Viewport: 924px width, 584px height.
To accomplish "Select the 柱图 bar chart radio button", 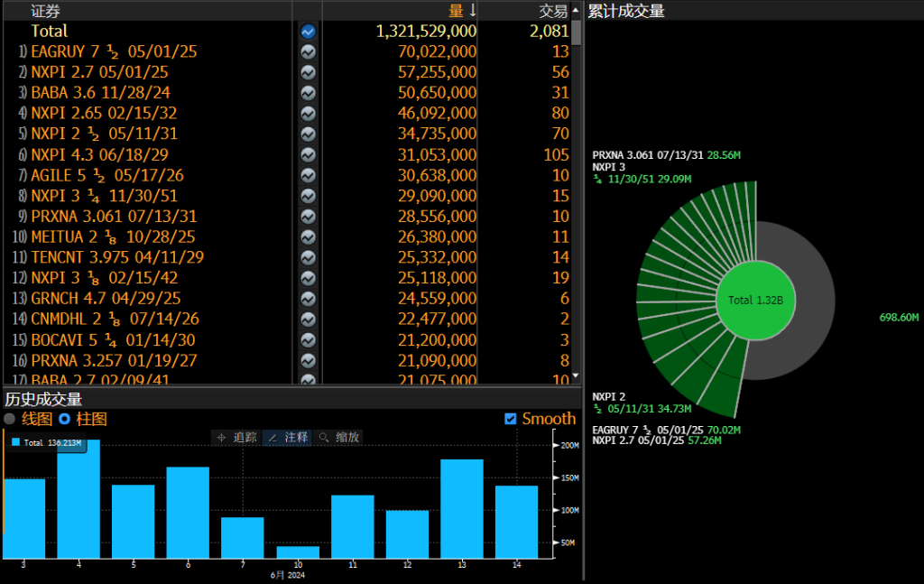I will point(64,419).
